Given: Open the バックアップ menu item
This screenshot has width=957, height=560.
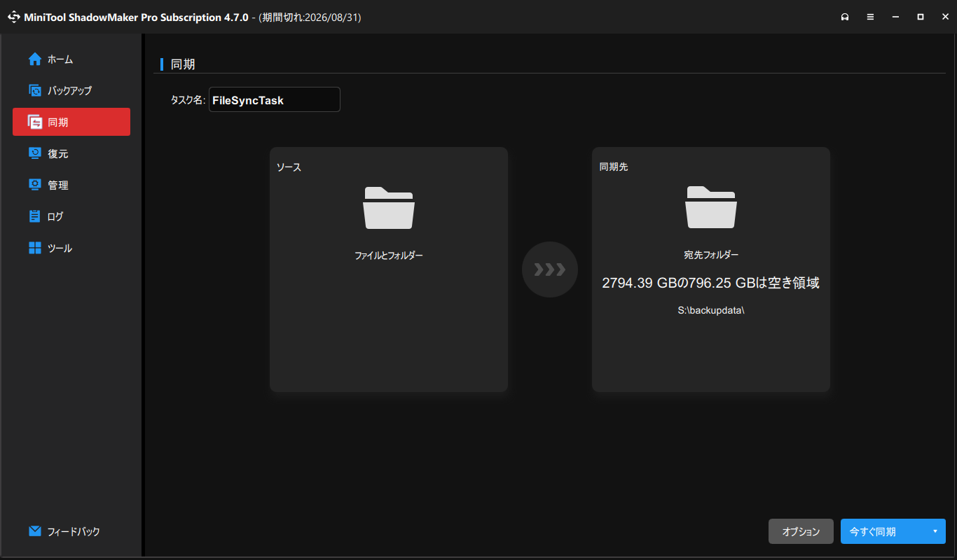Looking at the screenshot, I should (x=71, y=90).
